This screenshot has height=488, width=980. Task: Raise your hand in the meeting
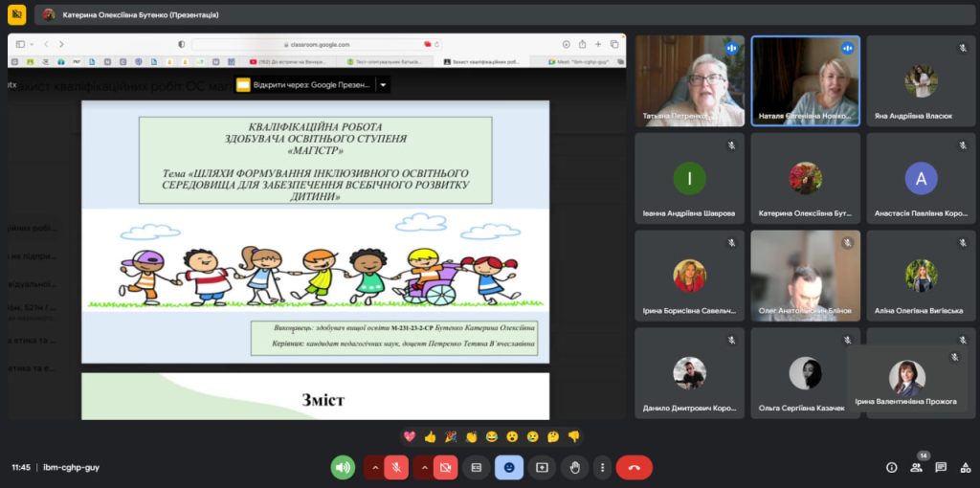574,467
